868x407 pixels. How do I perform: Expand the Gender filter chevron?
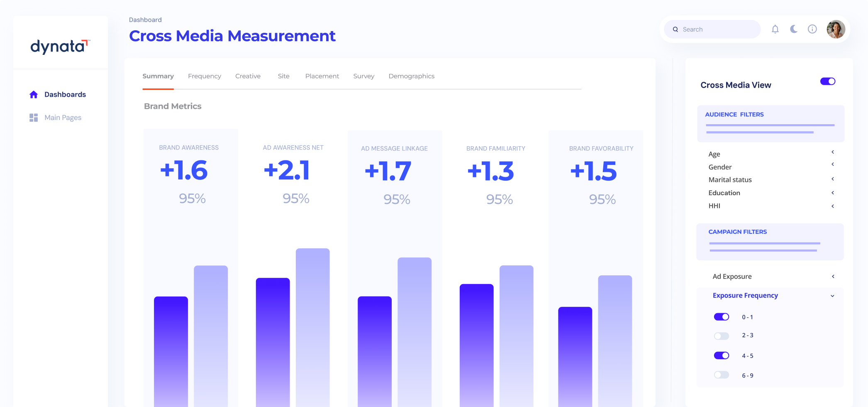(x=833, y=164)
